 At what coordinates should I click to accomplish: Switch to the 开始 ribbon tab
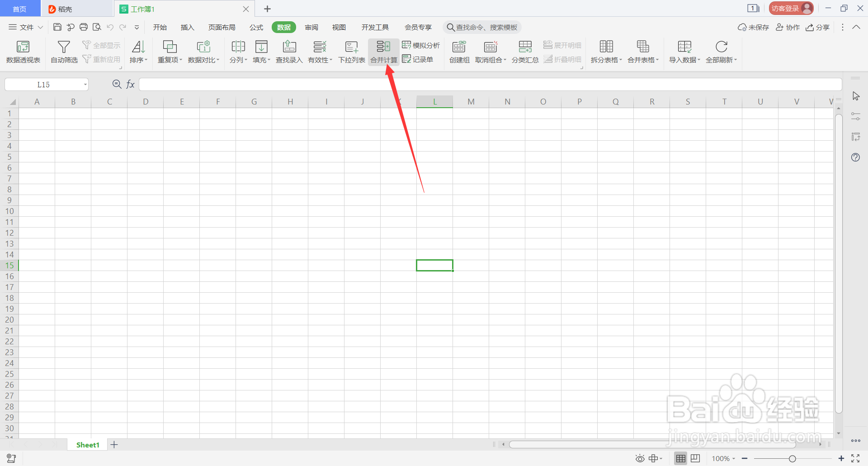point(160,27)
